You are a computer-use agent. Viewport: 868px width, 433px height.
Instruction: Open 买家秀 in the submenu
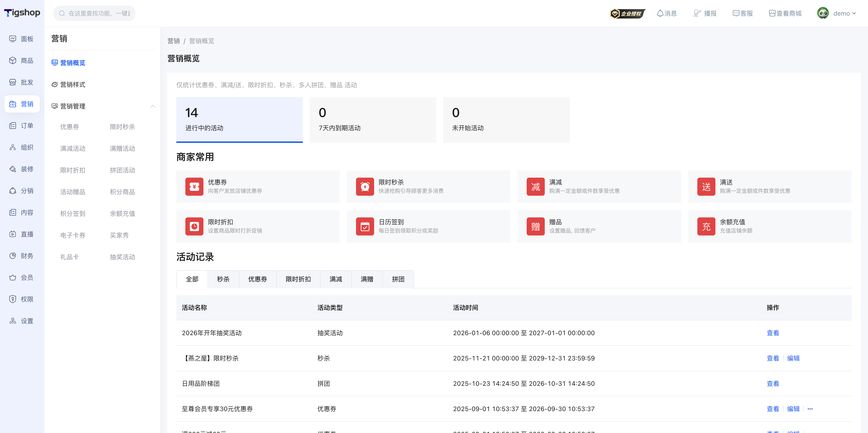[119, 235]
